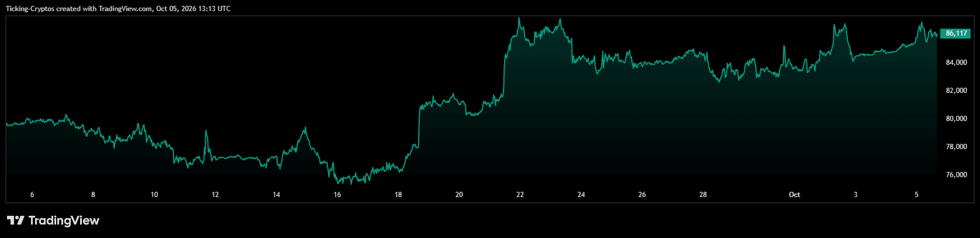Select the 26 date label on the time axis
980x238 pixels.
point(642,195)
